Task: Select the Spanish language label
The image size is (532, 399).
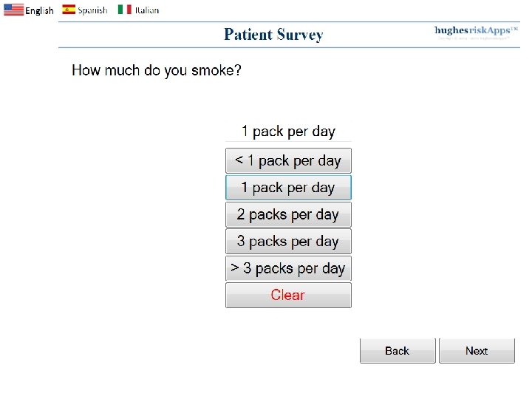Action: (x=92, y=10)
